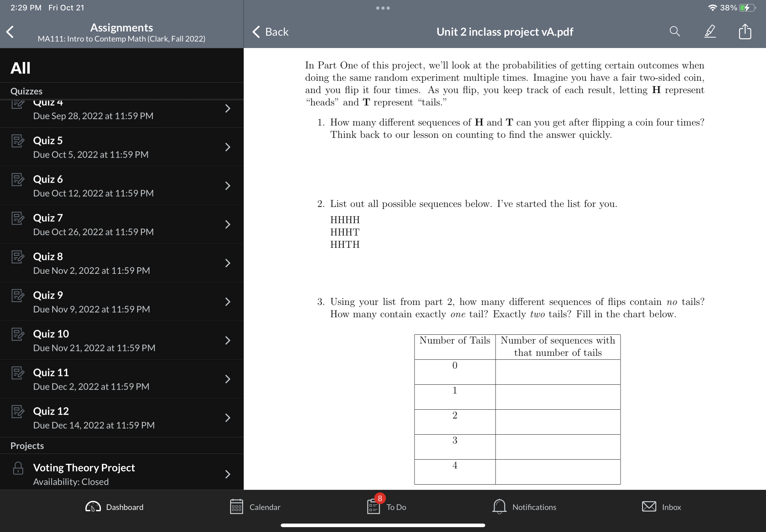Open the Dashboard tab

pyautogui.click(x=114, y=507)
